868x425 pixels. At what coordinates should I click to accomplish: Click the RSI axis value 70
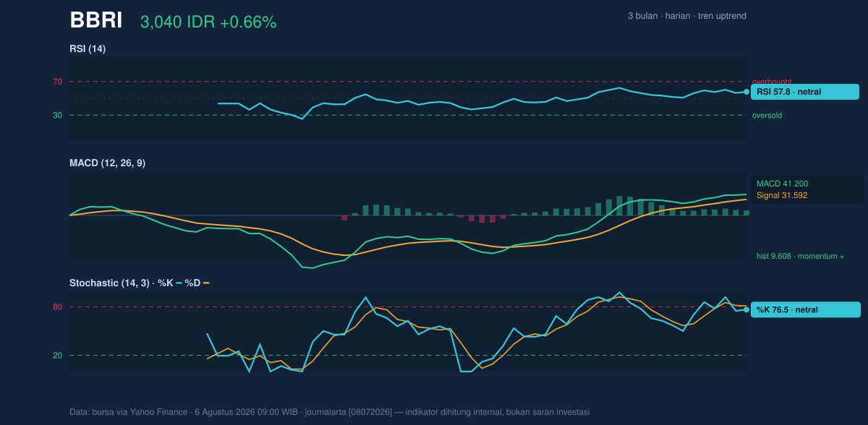57,82
